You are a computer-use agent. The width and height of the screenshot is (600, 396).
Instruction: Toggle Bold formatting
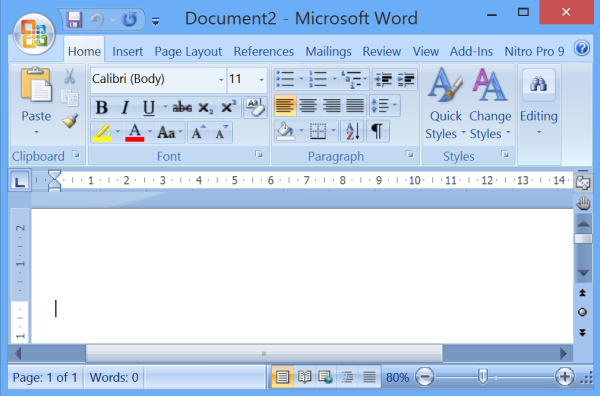102,108
